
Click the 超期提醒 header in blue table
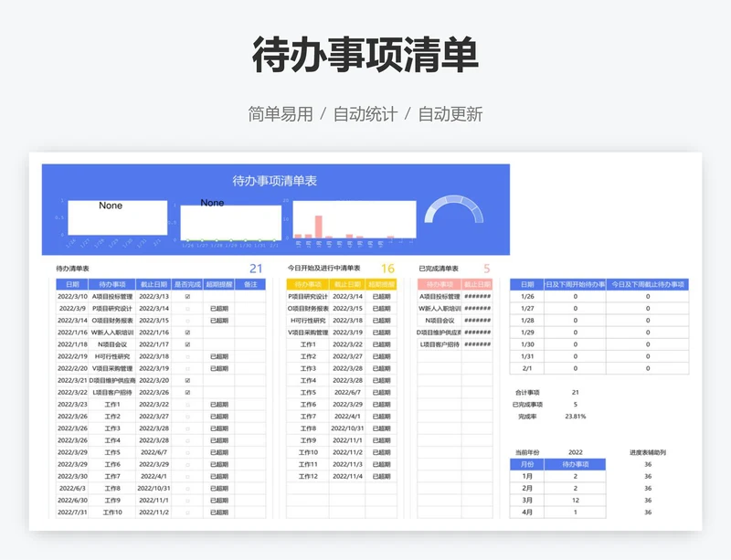[x=219, y=284]
